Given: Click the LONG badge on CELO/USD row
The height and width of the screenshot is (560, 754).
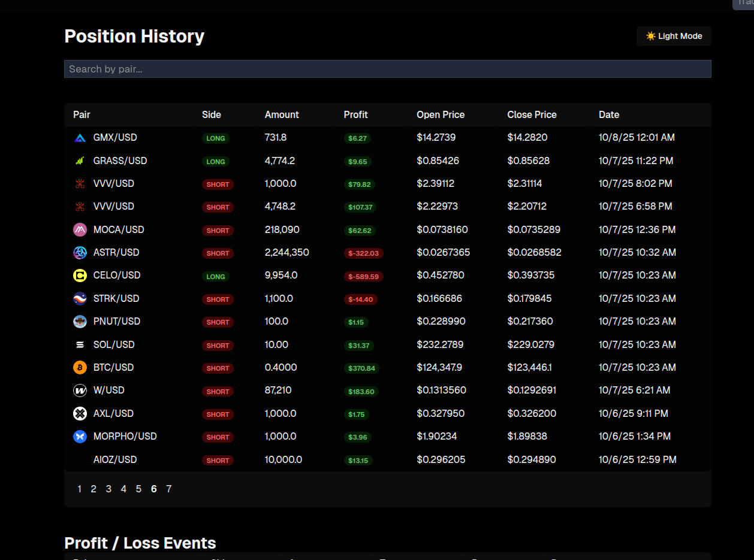Looking at the screenshot, I should pos(216,277).
